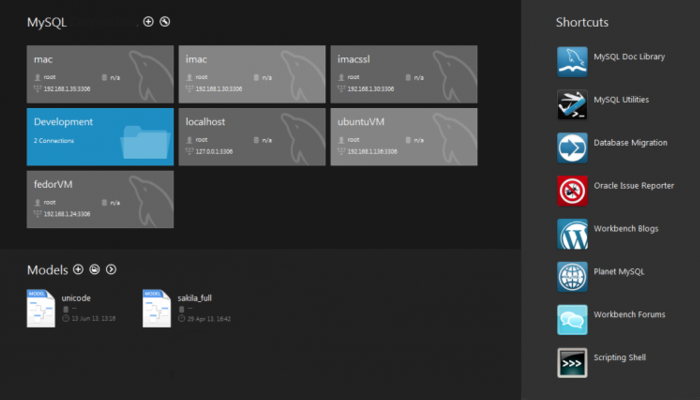Add a new MySQL connection with plus icon
Viewport: 700px width, 400px height.
coord(148,21)
